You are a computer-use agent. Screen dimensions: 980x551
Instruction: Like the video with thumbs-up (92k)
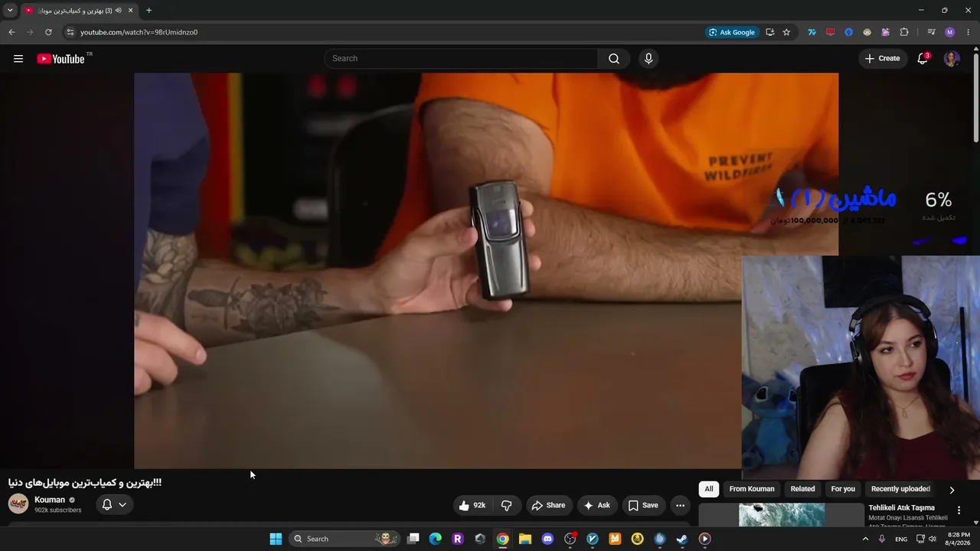tap(472, 505)
